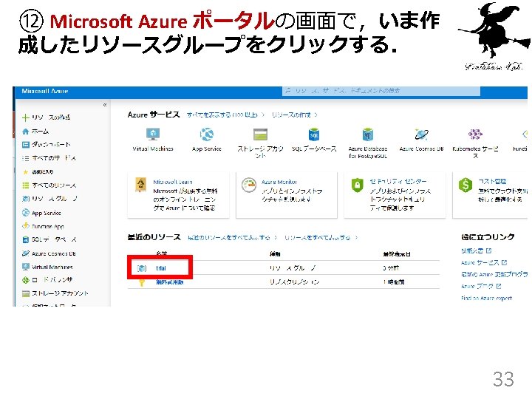Open the free trial subscription link

point(170,282)
